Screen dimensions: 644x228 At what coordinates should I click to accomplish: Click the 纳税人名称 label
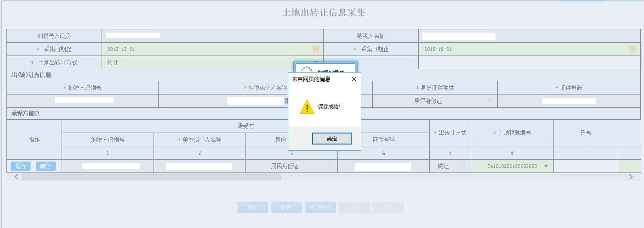[x=370, y=36]
